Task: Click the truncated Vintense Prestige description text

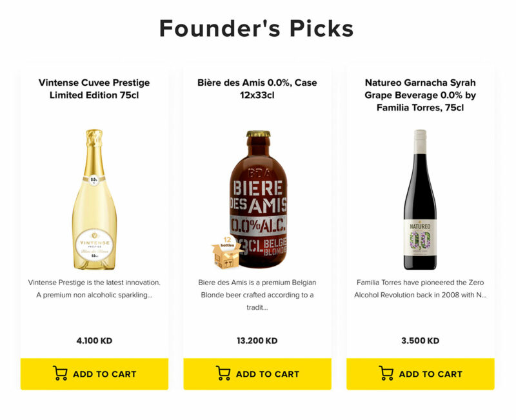Action: tap(95, 290)
